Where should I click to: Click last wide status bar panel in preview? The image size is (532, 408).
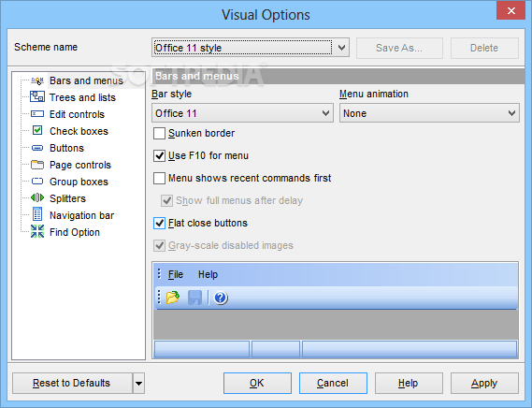tap(410, 349)
